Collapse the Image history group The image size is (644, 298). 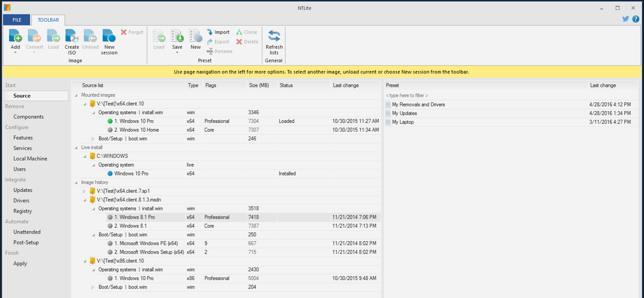click(77, 183)
